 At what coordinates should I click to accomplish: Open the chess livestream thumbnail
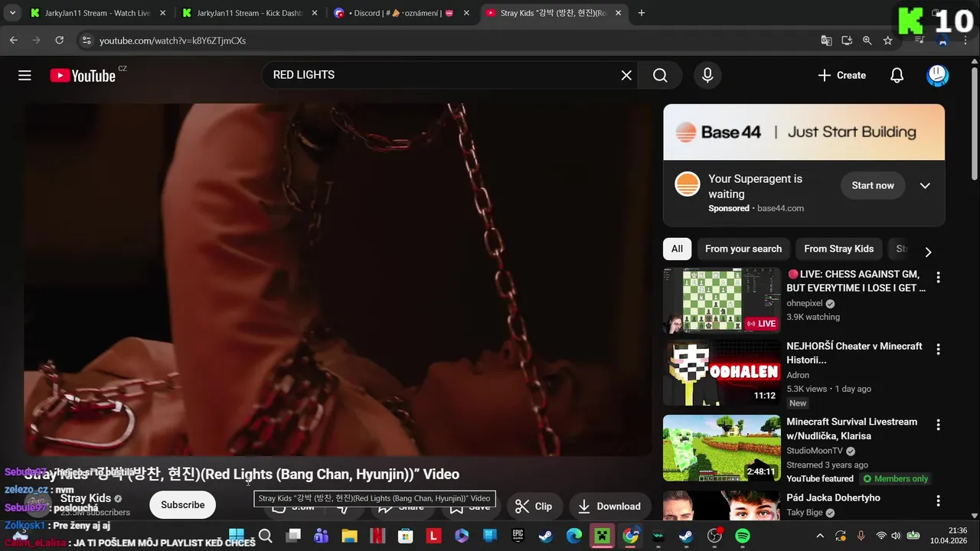pyautogui.click(x=722, y=300)
